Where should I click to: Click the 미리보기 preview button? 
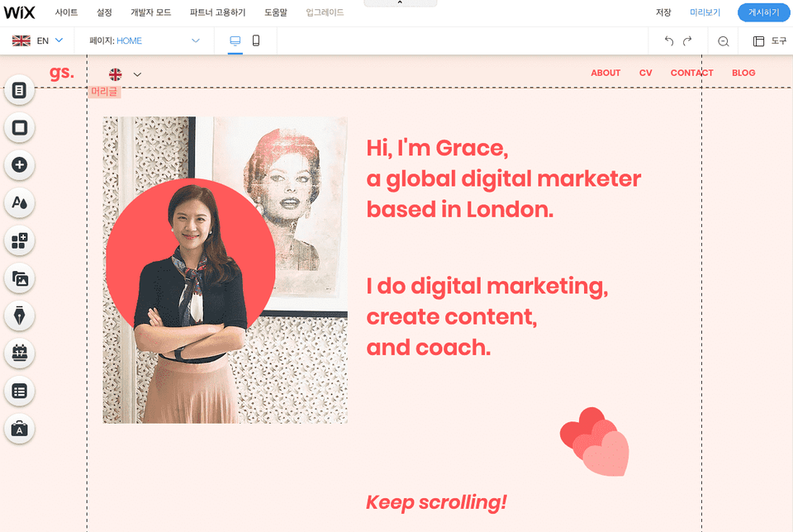705,12
